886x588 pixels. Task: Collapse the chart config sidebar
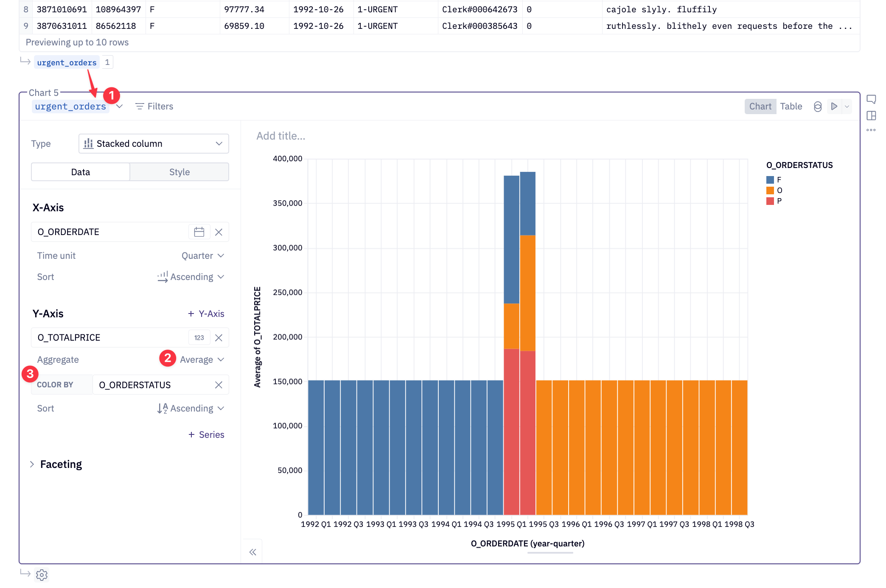pos(252,552)
